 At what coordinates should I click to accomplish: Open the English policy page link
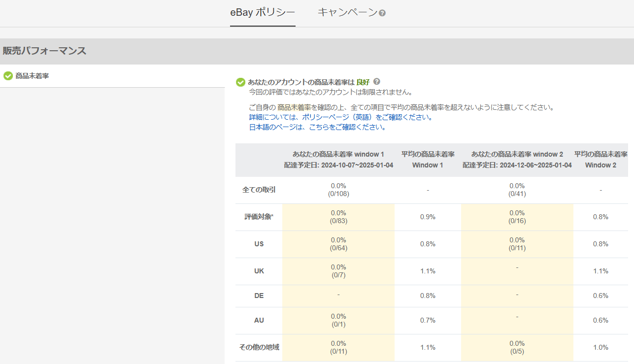pos(340,117)
